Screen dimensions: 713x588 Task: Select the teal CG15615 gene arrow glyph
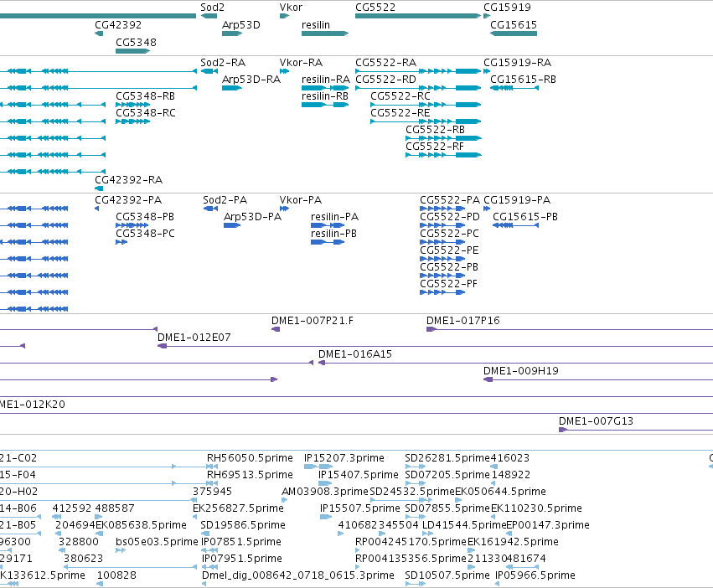click(514, 34)
